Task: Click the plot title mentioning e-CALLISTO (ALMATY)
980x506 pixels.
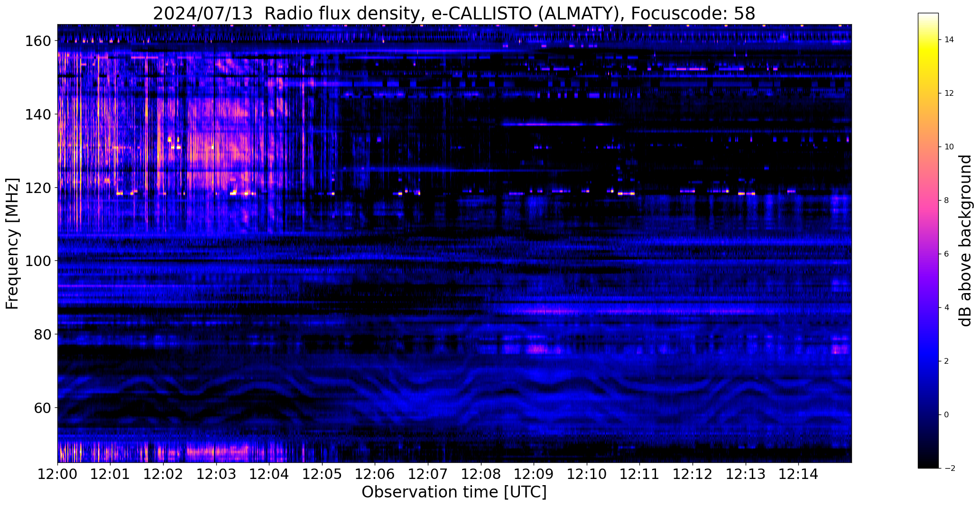Action: point(454,14)
